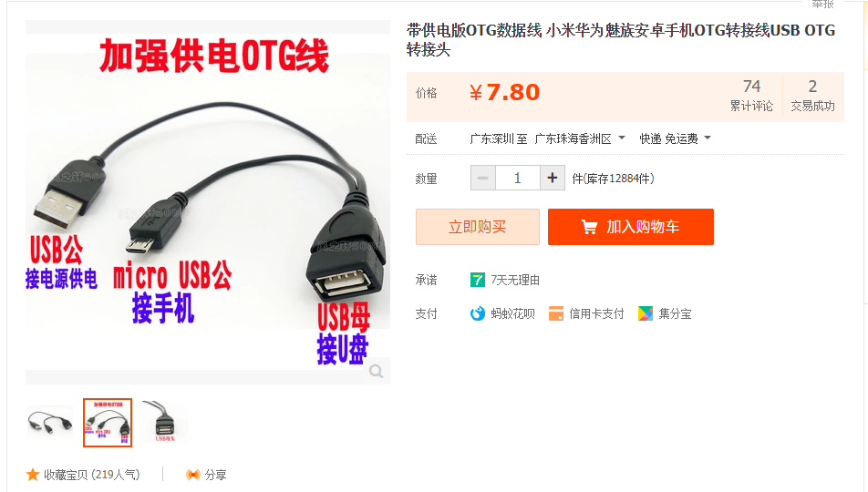This screenshot has width=868, height=492.
Task: Click the magnifier icon on product image
Action: 377,372
